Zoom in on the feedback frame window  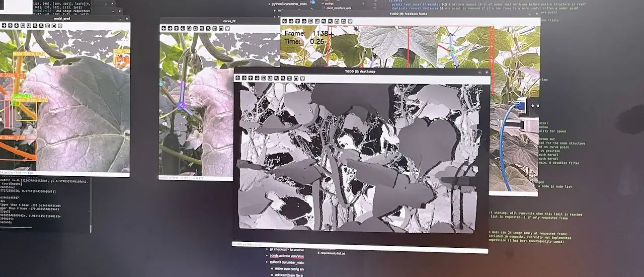click(x=324, y=21)
